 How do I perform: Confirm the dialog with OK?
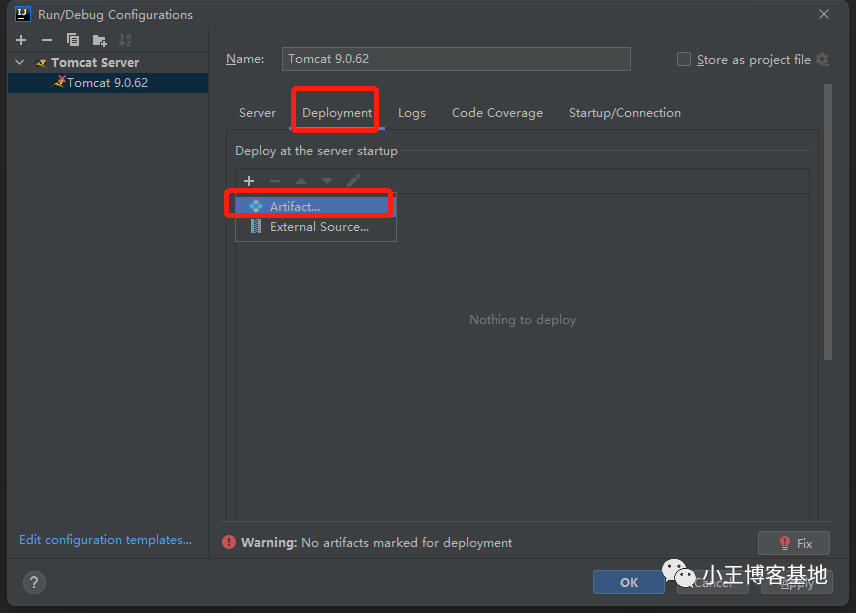pyautogui.click(x=628, y=582)
